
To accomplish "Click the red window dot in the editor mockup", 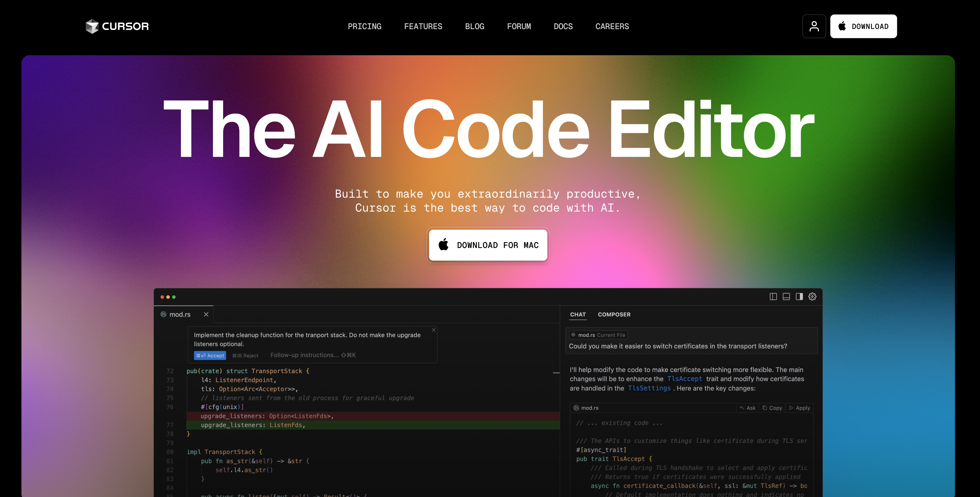I will pos(162,297).
